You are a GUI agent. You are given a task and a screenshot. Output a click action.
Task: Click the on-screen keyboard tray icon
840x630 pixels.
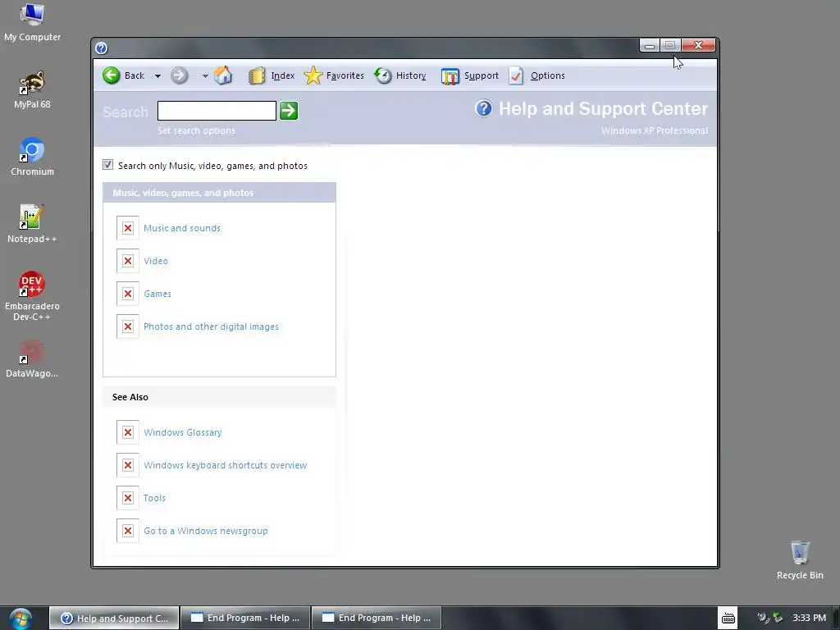pos(728,619)
